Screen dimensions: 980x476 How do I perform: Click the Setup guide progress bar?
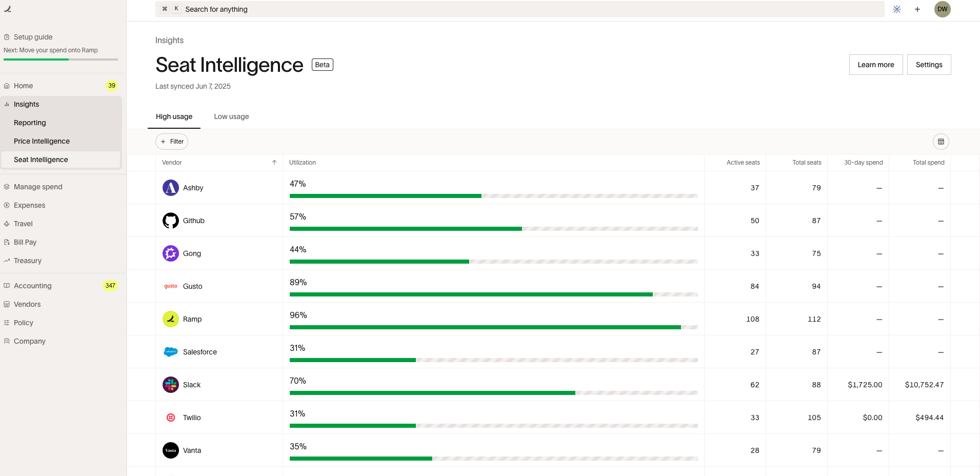tap(61, 60)
